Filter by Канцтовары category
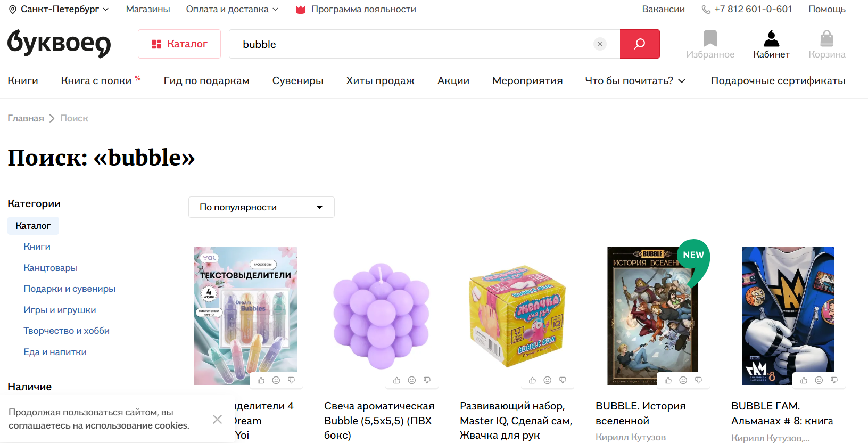This screenshot has width=868, height=443. [51, 268]
